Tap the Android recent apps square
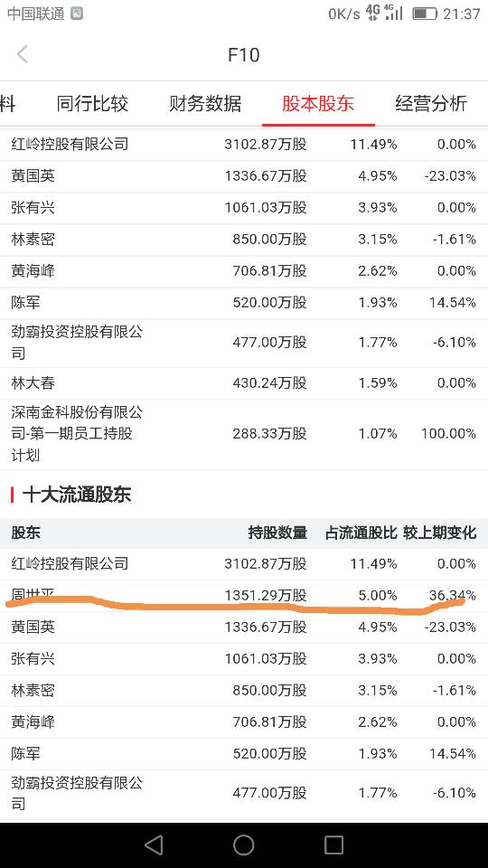This screenshot has width=488, height=868. (x=333, y=845)
